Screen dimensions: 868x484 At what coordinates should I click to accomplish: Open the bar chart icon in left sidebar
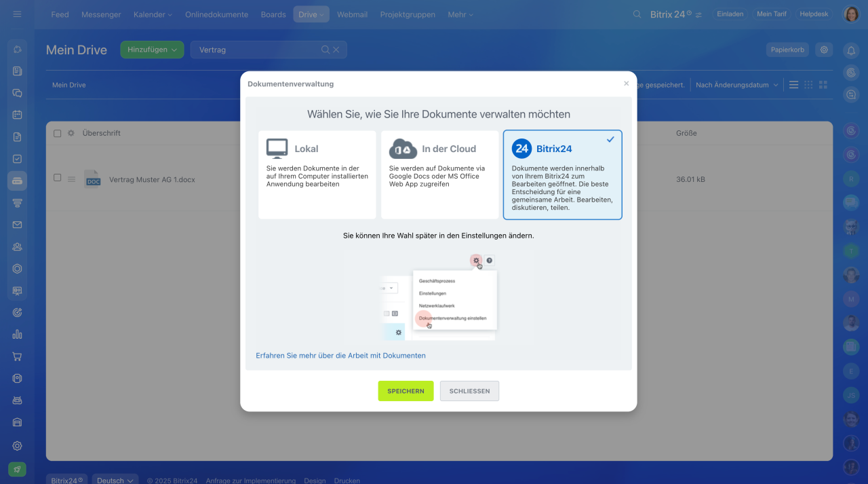(18, 334)
